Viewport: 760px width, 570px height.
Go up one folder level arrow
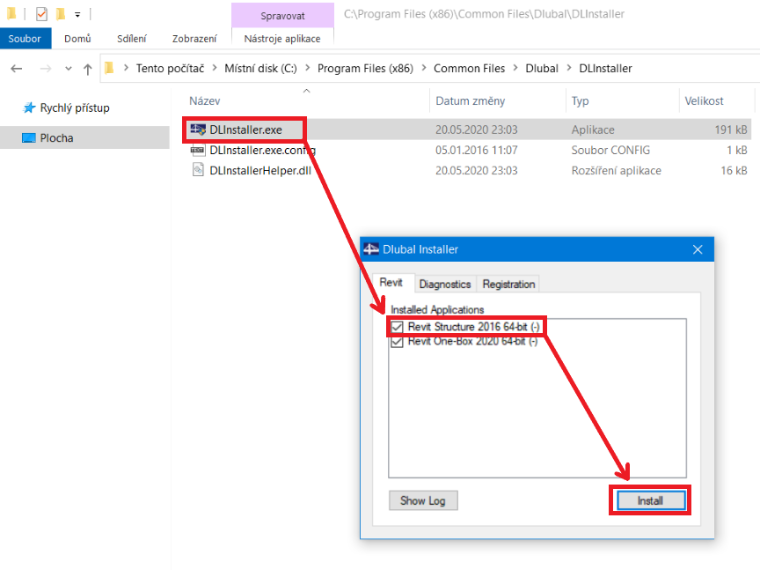pos(87,69)
